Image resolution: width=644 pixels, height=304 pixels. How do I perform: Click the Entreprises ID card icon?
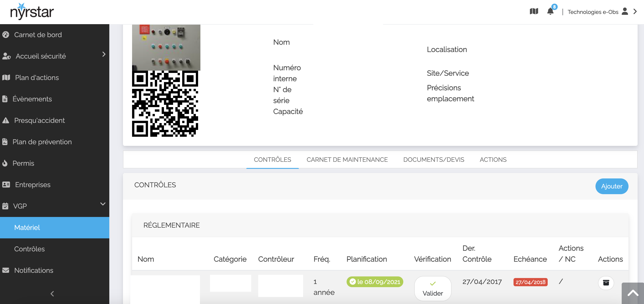tap(6, 185)
